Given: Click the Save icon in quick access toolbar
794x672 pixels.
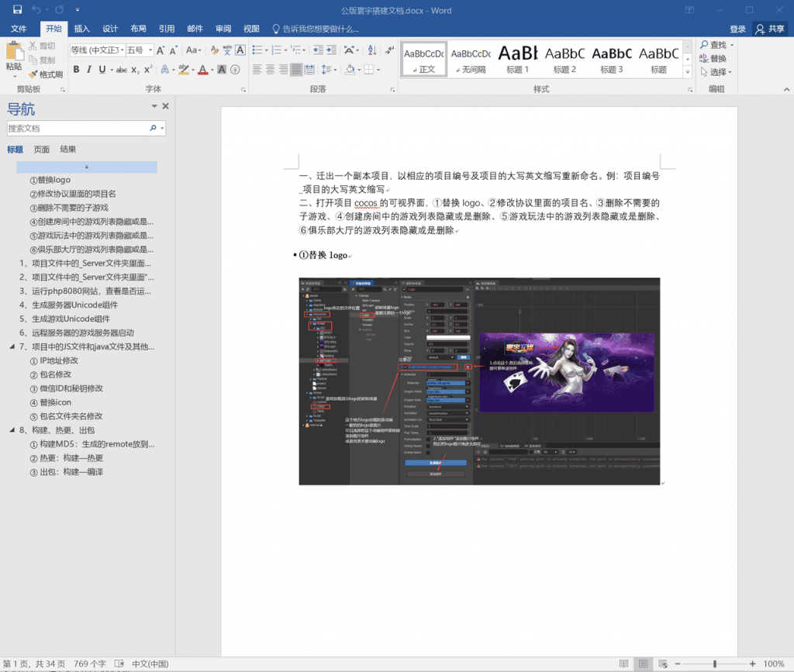Looking at the screenshot, I should click(x=16, y=10).
